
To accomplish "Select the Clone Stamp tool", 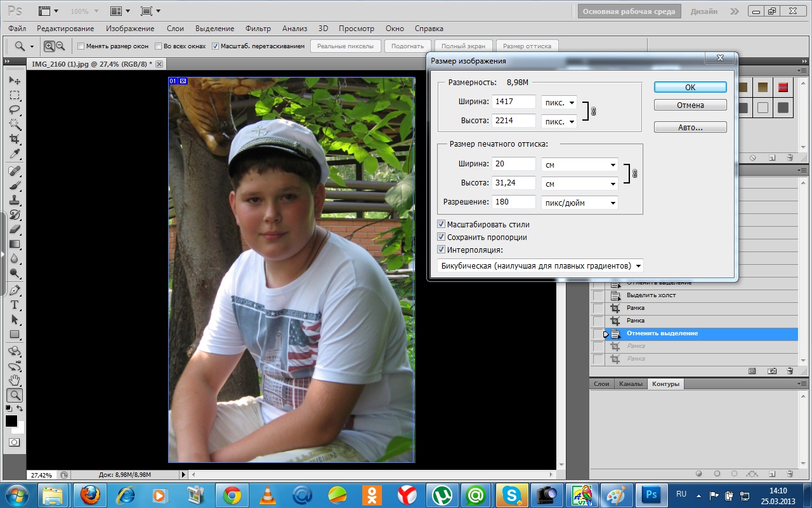I will (x=15, y=200).
